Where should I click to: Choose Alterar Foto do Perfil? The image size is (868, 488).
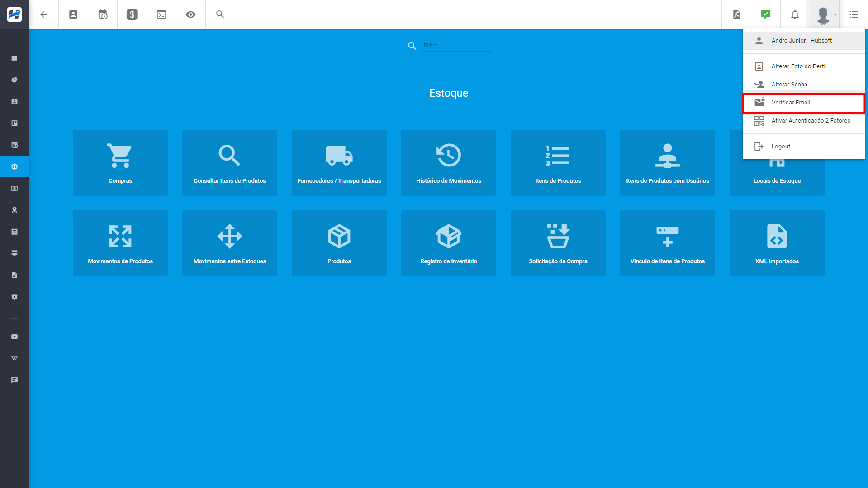[804, 66]
